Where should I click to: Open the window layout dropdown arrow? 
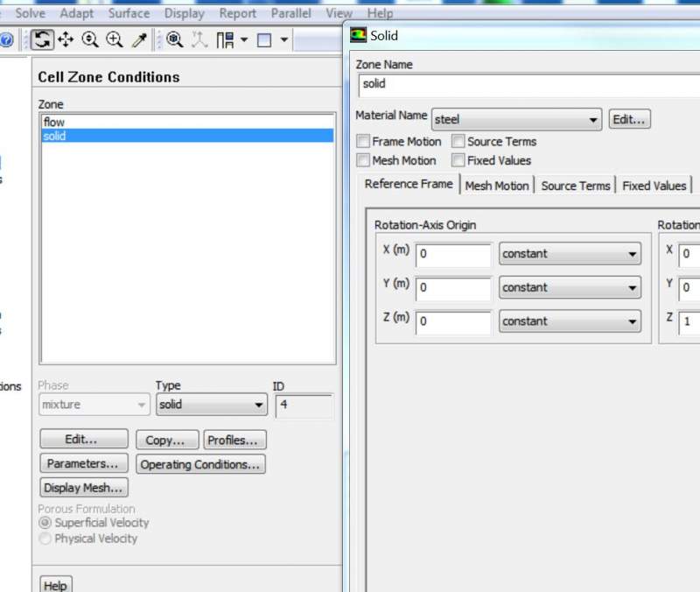click(x=244, y=39)
